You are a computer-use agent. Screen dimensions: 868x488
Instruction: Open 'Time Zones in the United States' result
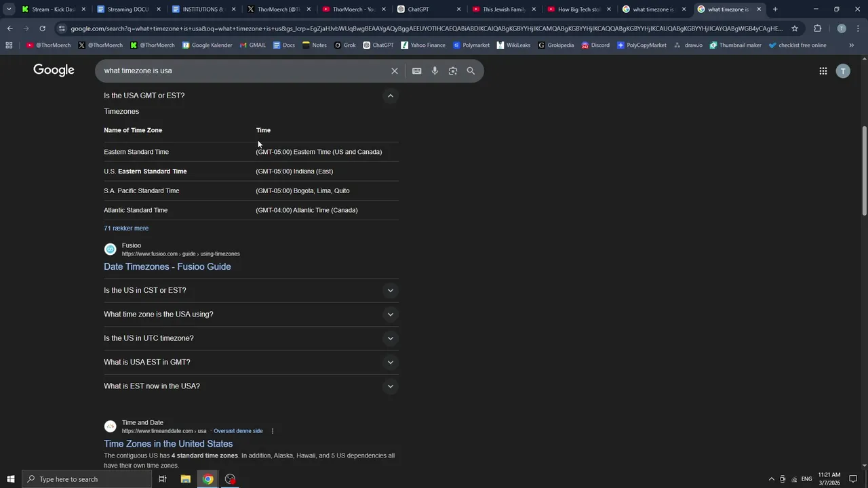pyautogui.click(x=168, y=444)
